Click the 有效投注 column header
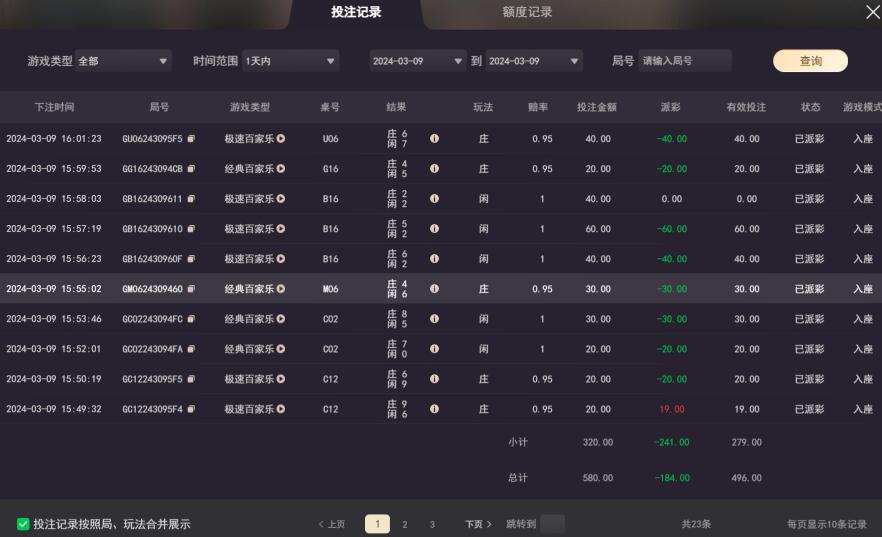882x537 pixels. pos(746,107)
